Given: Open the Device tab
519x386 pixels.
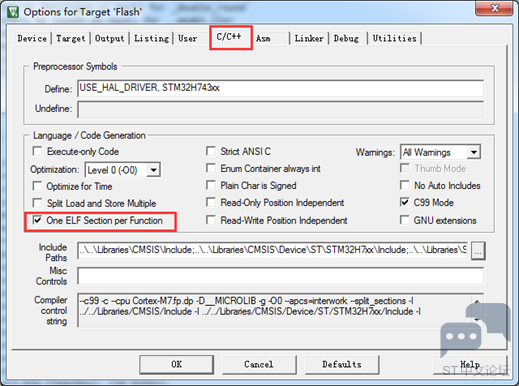Looking at the screenshot, I should 32,38.
